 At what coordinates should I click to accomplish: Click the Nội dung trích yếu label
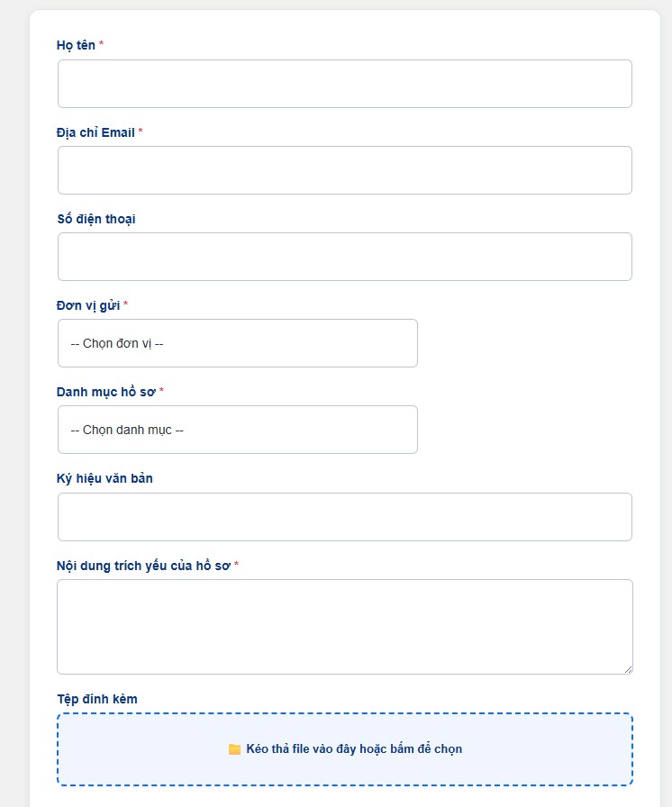pos(143,566)
